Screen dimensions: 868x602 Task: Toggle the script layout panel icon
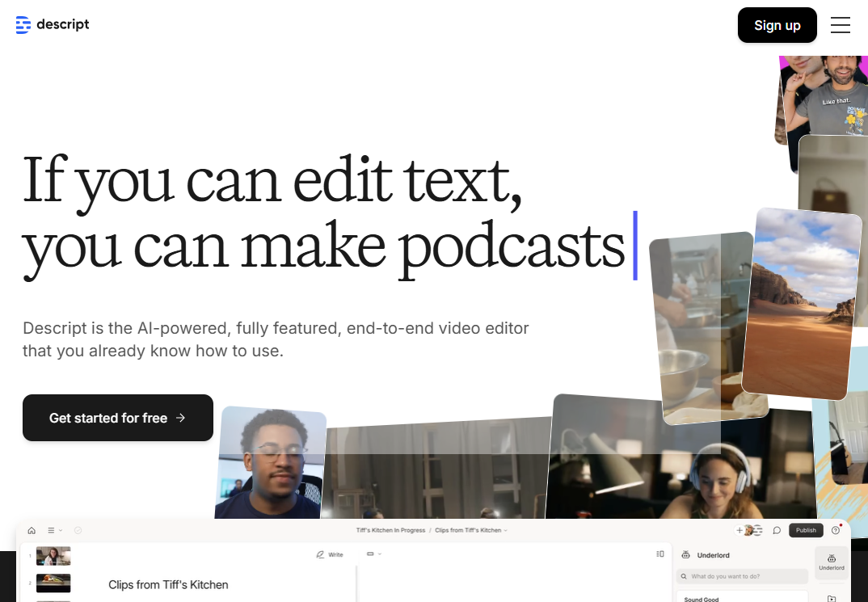pyautogui.click(x=660, y=554)
